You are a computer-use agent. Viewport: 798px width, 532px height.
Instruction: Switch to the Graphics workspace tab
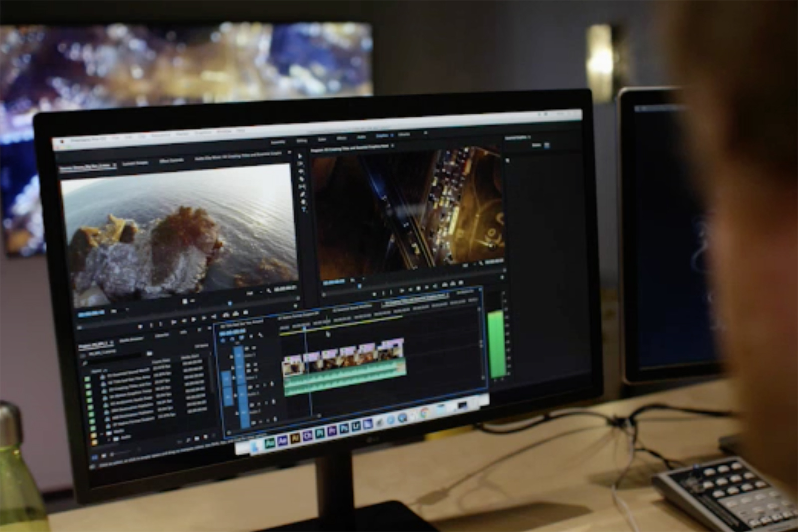click(382, 136)
